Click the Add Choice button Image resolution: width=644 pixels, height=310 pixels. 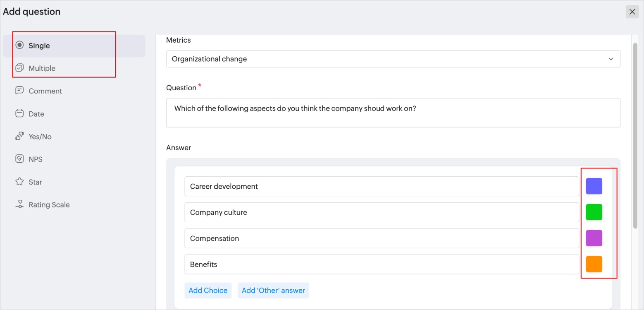(x=208, y=291)
